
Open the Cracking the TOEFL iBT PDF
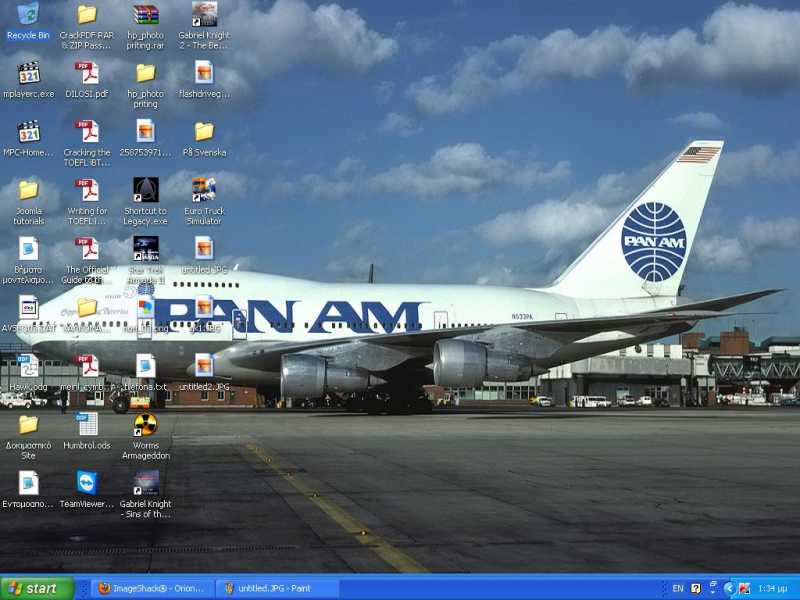(x=87, y=132)
